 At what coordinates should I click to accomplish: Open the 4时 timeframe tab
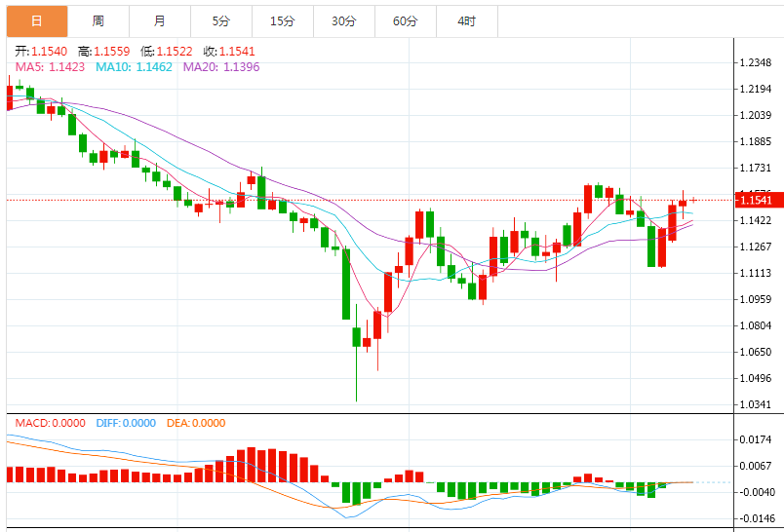(467, 21)
